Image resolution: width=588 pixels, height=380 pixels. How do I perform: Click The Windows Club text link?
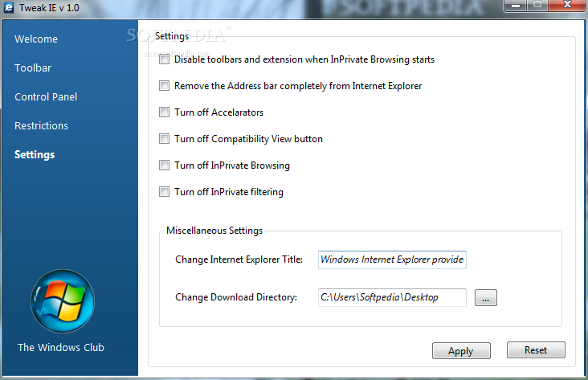pos(61,347)
